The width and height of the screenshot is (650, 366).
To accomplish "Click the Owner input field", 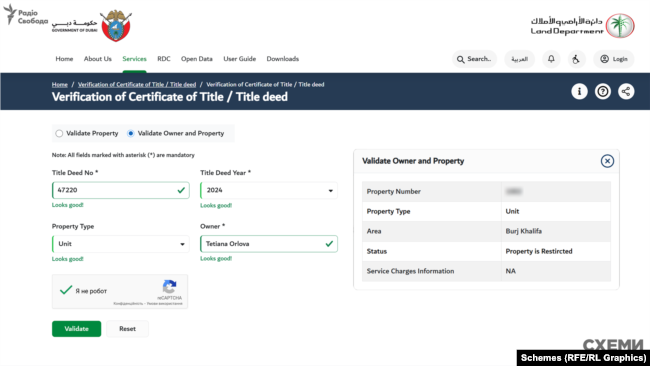I will coord(269,244).
